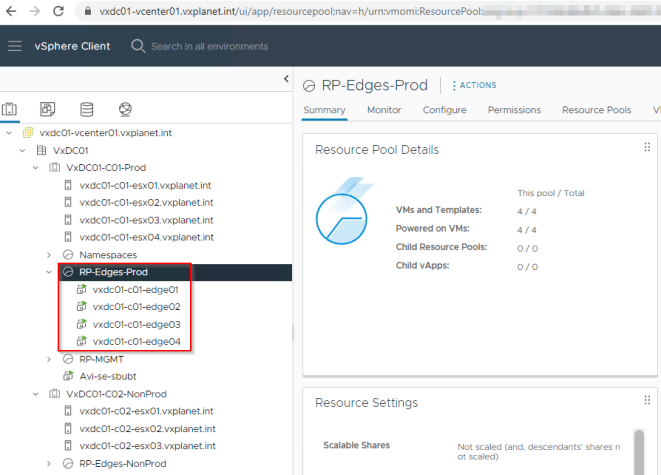Screen dimensions: 661x475
Task: Collapse the VxDC01-C01-Prod cluster
Action: point(36,168)
